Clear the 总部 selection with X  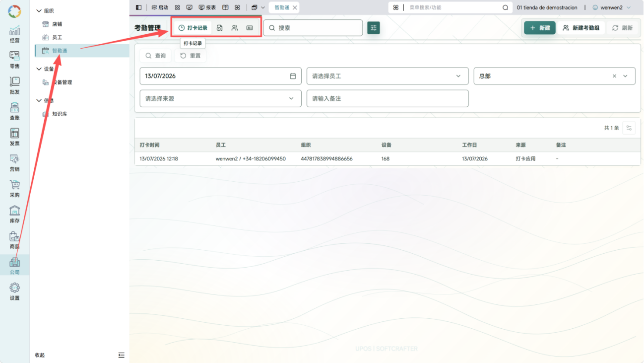[x=614, y=76]
